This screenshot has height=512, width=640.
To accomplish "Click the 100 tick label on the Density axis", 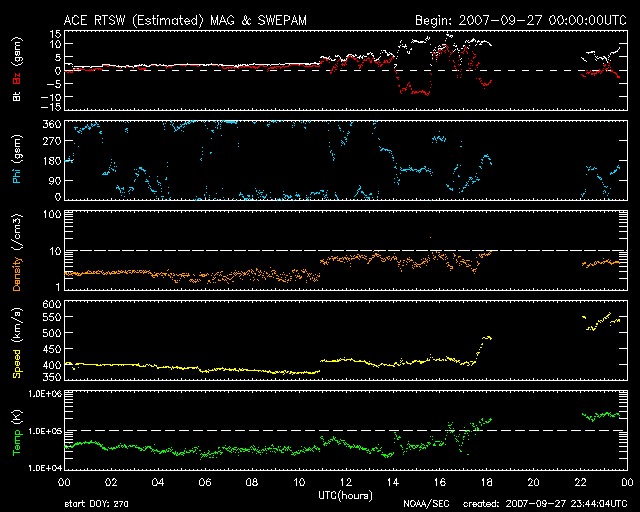I will pyautogui.click(x=52, y=214).
